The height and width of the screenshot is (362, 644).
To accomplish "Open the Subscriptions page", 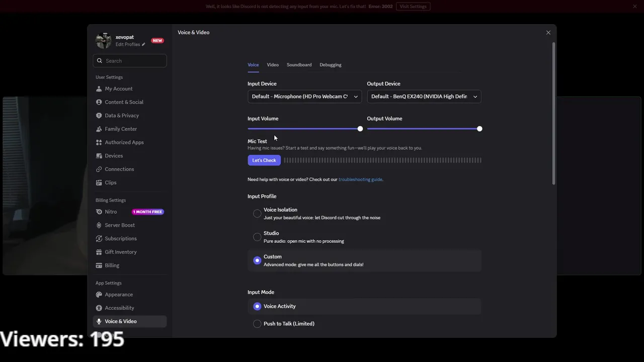I will coord(130,238).
